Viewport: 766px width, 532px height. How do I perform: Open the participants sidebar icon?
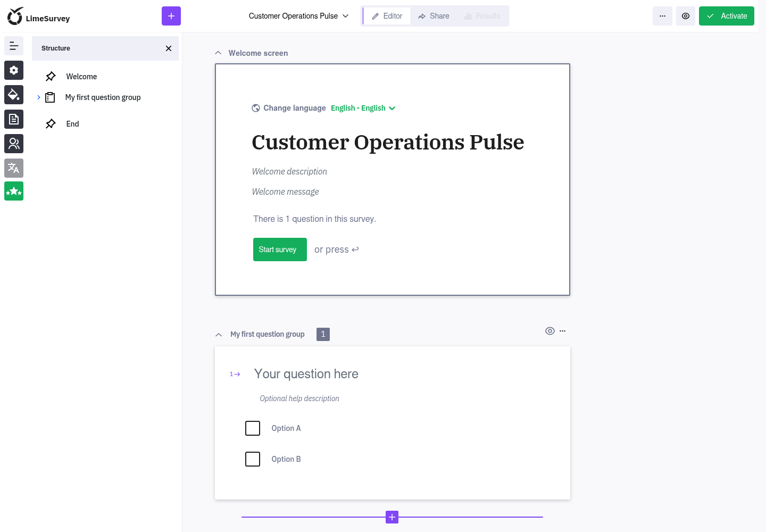14,144
